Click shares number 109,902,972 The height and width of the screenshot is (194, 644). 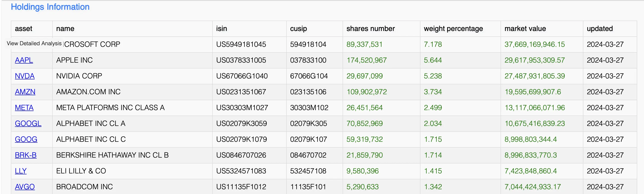[x=367, y=92]
